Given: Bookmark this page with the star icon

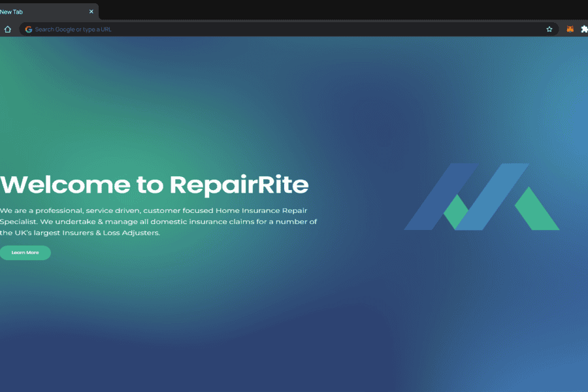Looking at the screenshot, I should pyautogui.click(x=549, y=29).
